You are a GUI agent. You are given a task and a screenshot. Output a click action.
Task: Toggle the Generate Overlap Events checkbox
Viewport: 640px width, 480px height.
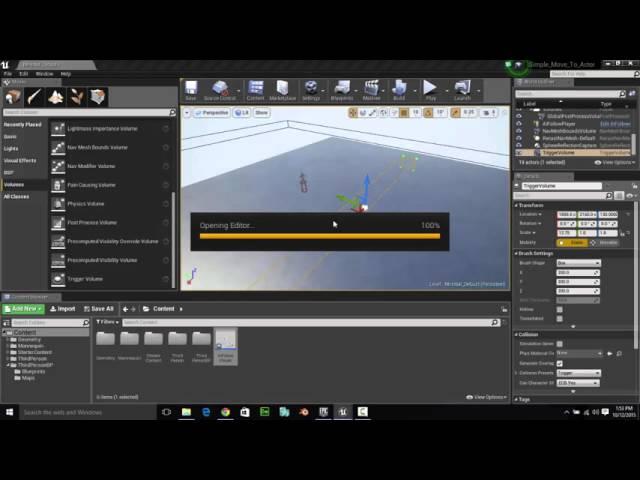[560, 363]
